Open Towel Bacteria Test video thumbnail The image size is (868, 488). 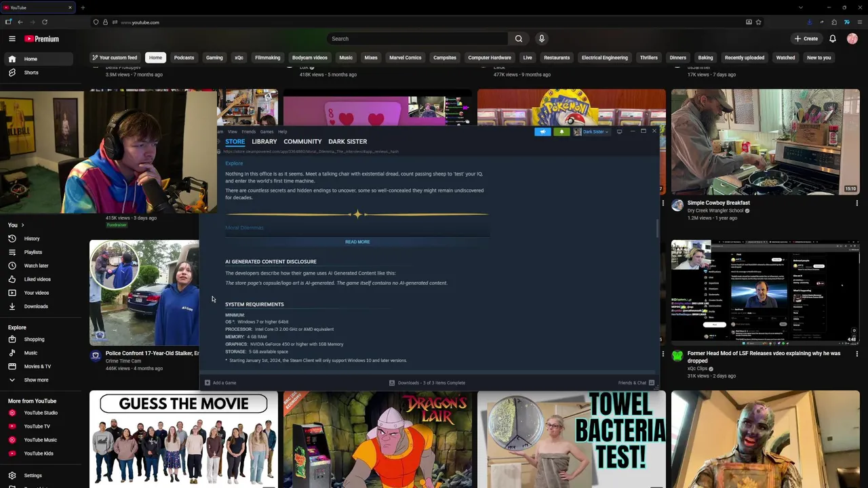point(571,439)
